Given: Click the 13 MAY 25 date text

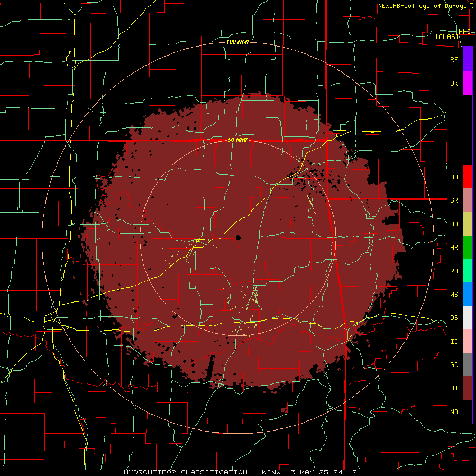Looking at the screenshot, I should [x=307, y=472].
